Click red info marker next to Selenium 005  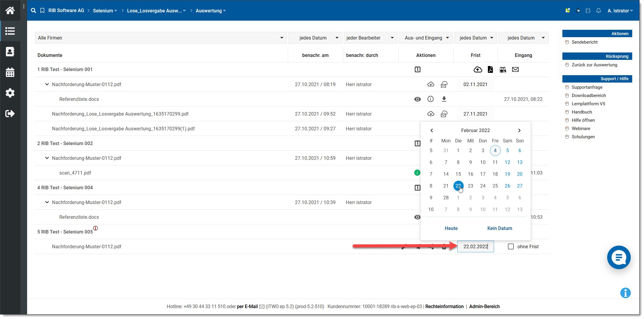[95, 228]
